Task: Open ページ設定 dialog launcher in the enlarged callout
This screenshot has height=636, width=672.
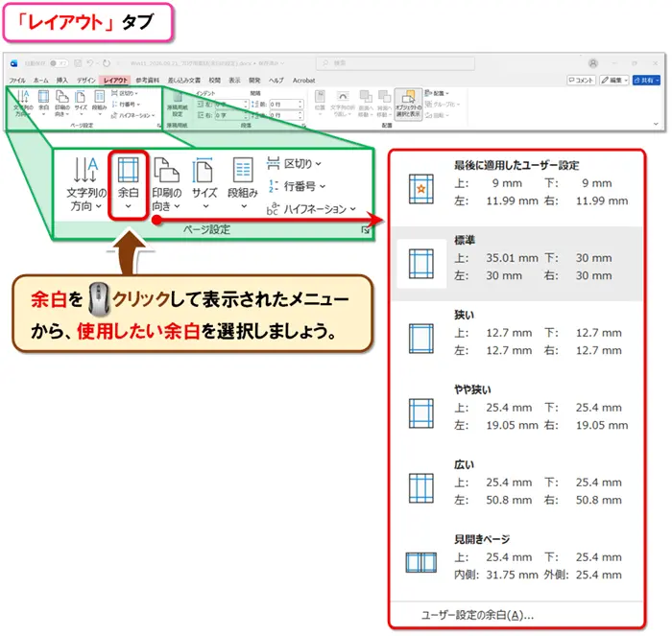Action: [x=365, y=230]
